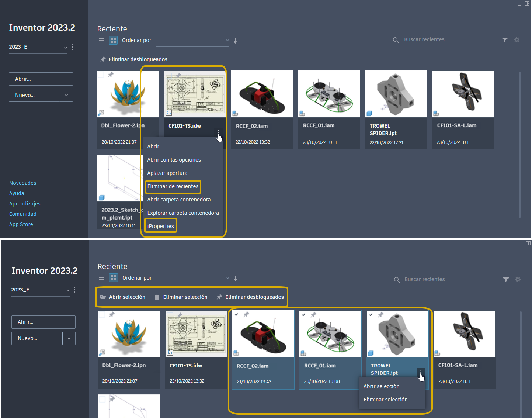532x418 pixels.
Task: Click search magnifier icon in upper screenshot
Action: (x=396, y=40)
